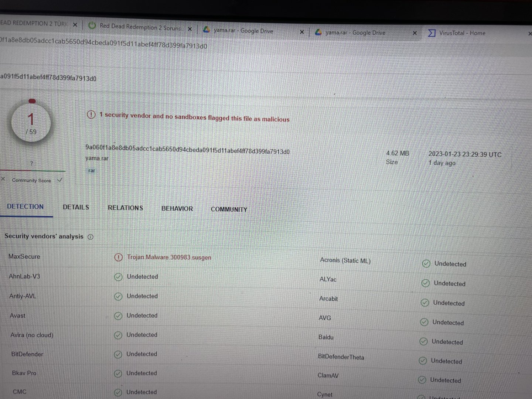Click the green check icon in the Arcabit row

coord(425,303)
